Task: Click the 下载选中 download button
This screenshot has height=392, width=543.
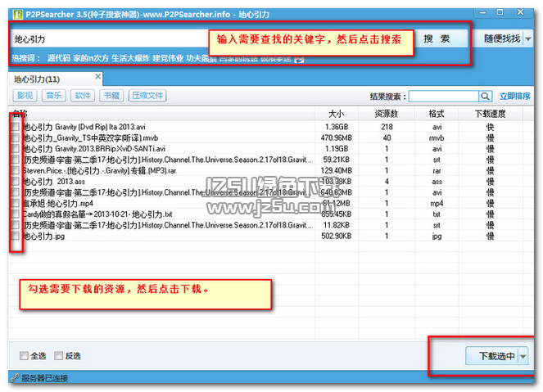Action: click(x=492, y=356)
